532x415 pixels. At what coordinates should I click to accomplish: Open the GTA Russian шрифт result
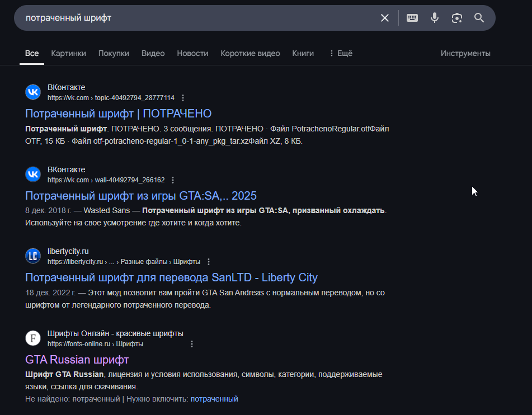click(77, 359)
